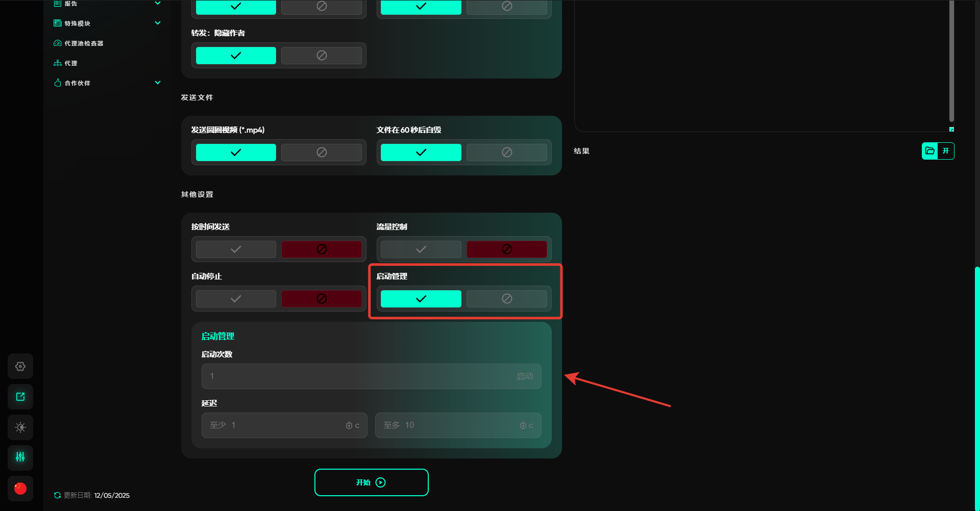Viewport: 980px width, 511px height.
Task: Click the 启动次数 input field
Action: [357, 376]
